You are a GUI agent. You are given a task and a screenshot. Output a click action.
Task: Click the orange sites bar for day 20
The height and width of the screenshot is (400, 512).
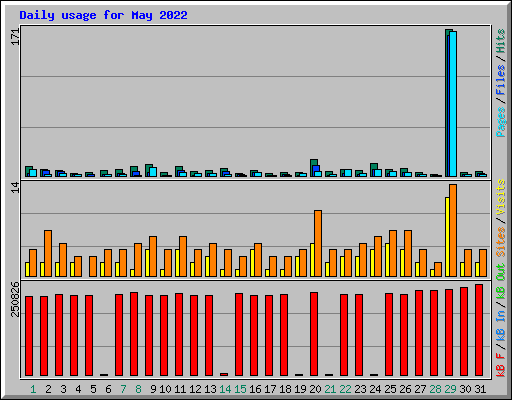pos(318,243)
